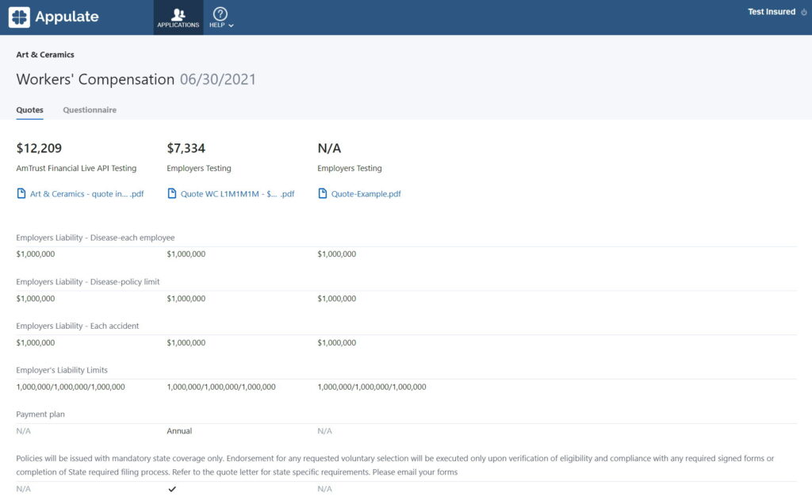Click the Employers Testing label under $7,334

coord(199,168)
